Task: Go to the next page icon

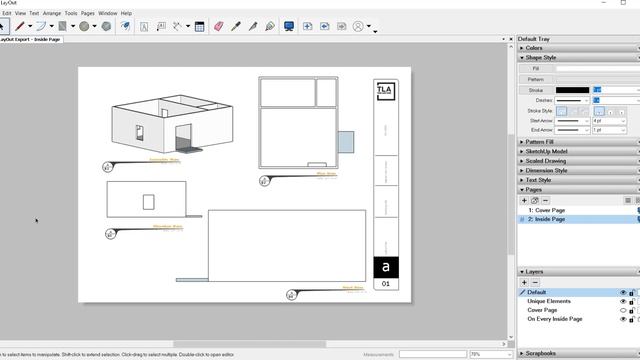Action: coord(342,27)
